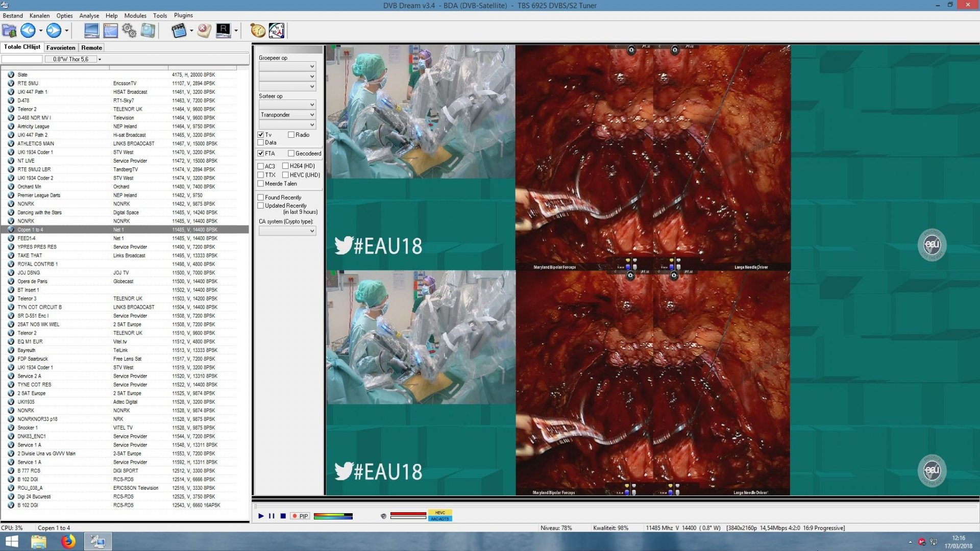Open the fullscreen monitor toolbar icon

[92, 31]
